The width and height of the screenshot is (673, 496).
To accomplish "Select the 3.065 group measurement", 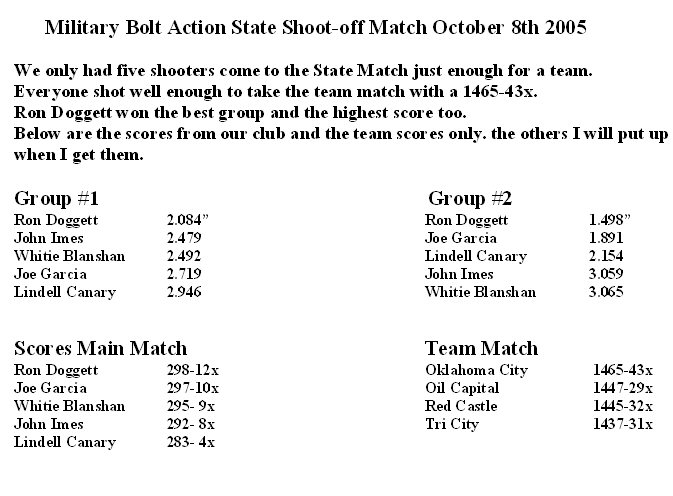I will click(607, 292).
